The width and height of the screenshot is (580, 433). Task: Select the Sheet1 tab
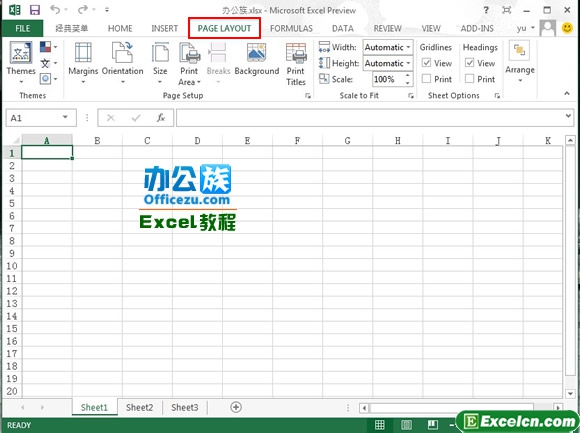(94, 407)
